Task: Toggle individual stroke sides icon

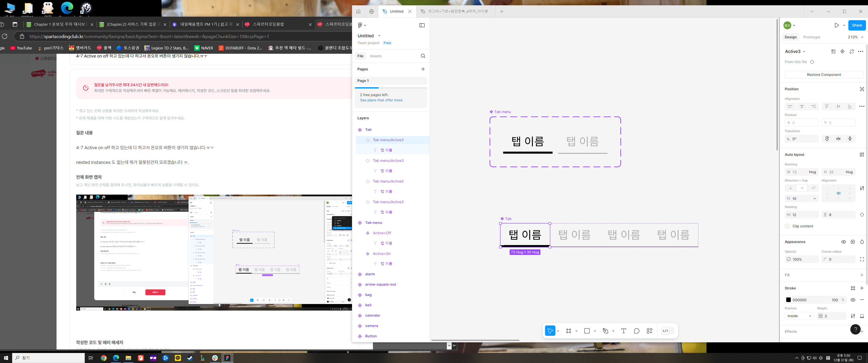Action: point(862,316)
